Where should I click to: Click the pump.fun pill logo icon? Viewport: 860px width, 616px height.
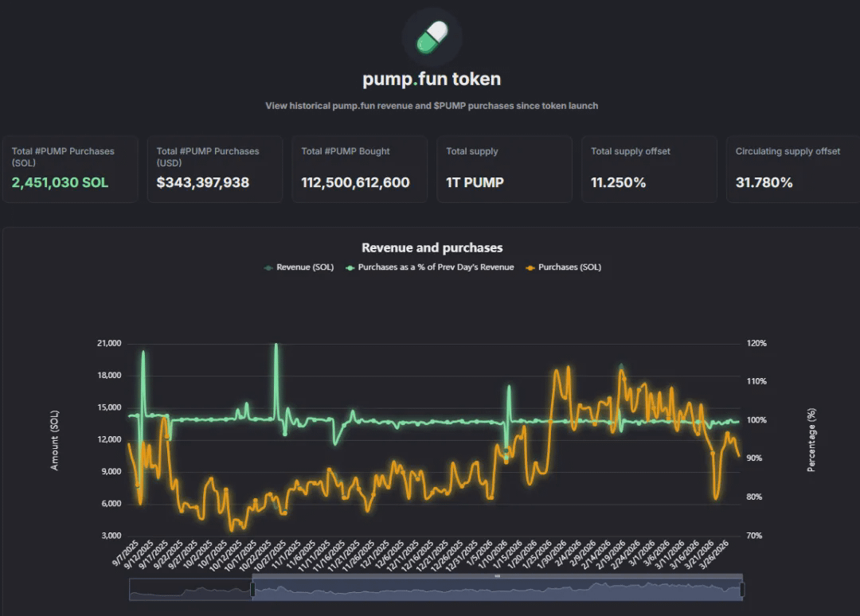(432, 38)
